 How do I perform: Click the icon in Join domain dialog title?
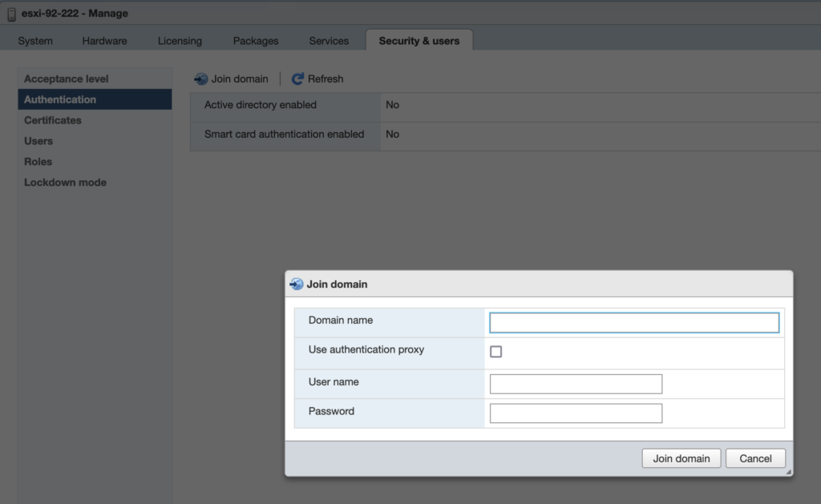click(x=297, y=284)
